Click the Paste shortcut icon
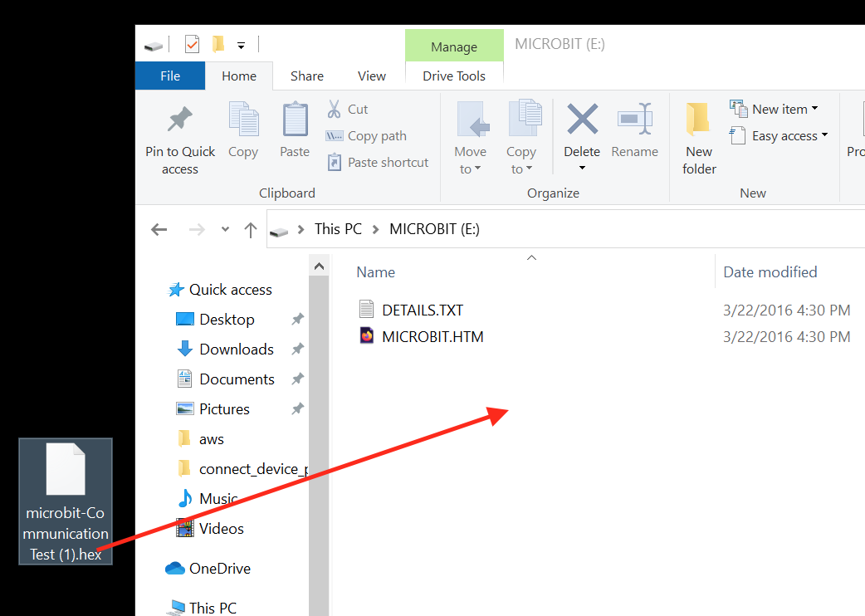 coord(335,162)
